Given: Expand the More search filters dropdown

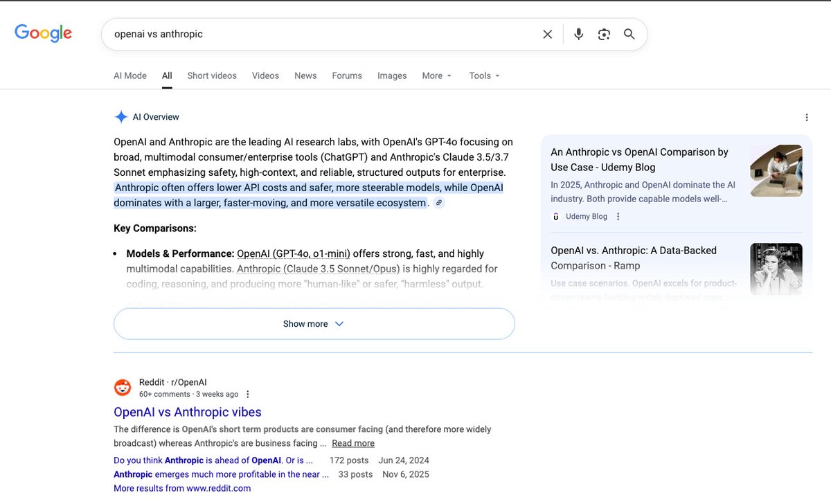Looking at the screenshot, I should coord(436,75).
